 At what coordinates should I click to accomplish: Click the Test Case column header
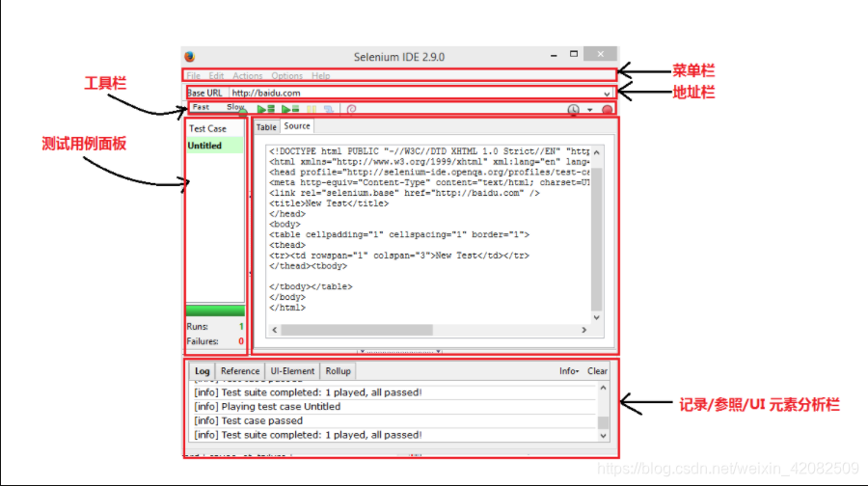point(215,128)
